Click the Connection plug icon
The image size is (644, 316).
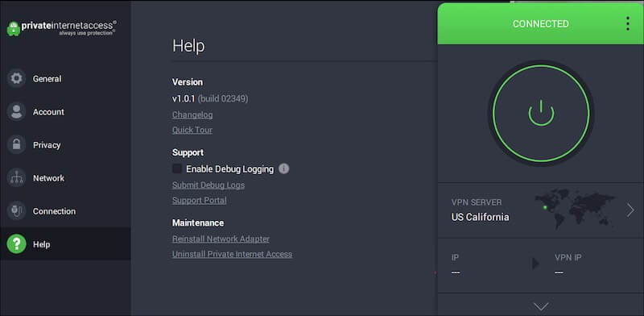coord(16,211)
